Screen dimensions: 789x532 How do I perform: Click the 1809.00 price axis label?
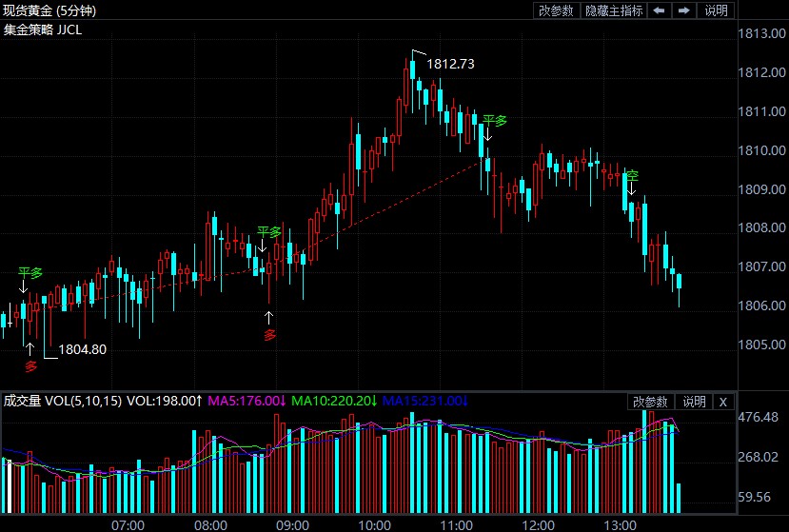[x=761, y=189]
